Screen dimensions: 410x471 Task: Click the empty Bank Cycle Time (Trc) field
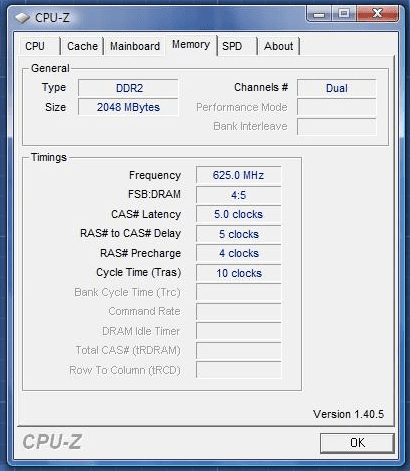point(238,292)
